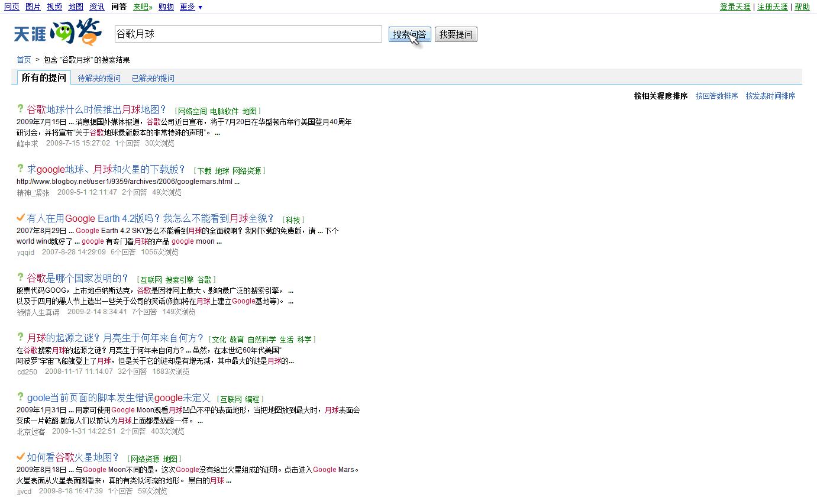This screenshot has width=817, height=504.
Task: Click the 科技 tag
Action: (x=293, y=220)
